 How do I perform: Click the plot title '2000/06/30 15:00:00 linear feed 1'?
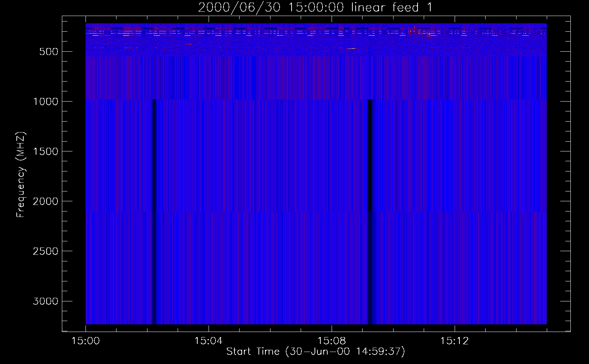pos(315,7)
